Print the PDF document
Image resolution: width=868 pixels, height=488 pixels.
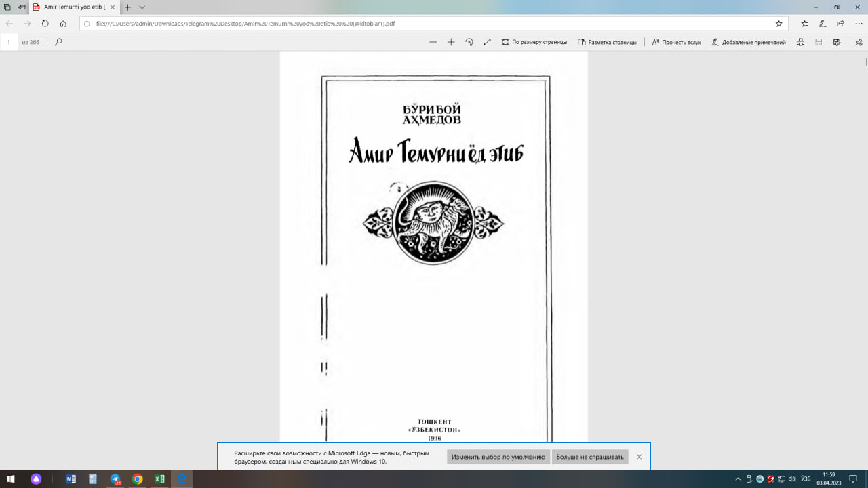(x=800, y=42)
